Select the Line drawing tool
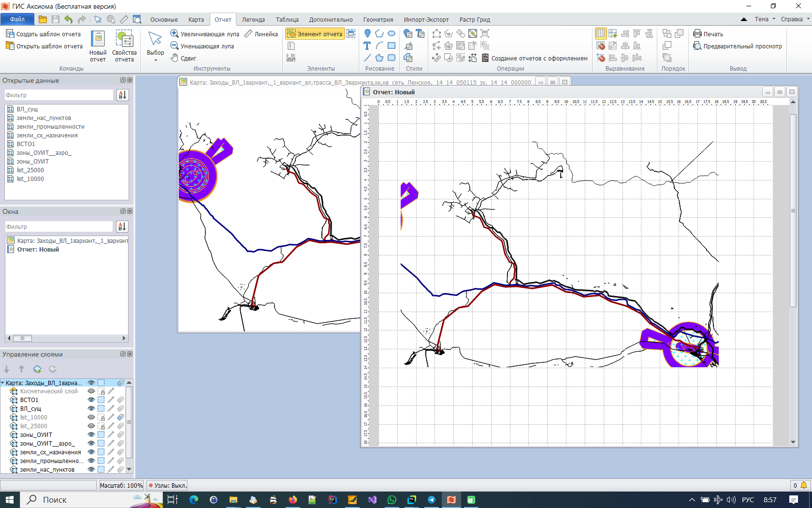812x508 pixels. pos(367,58)
